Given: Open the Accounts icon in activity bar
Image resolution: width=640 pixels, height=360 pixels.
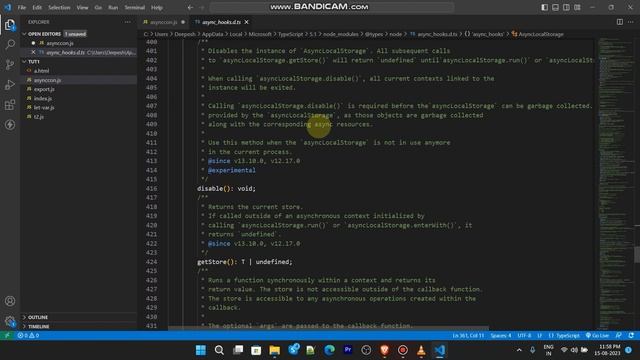Looking at the screenshot, I should pos(10,301).
